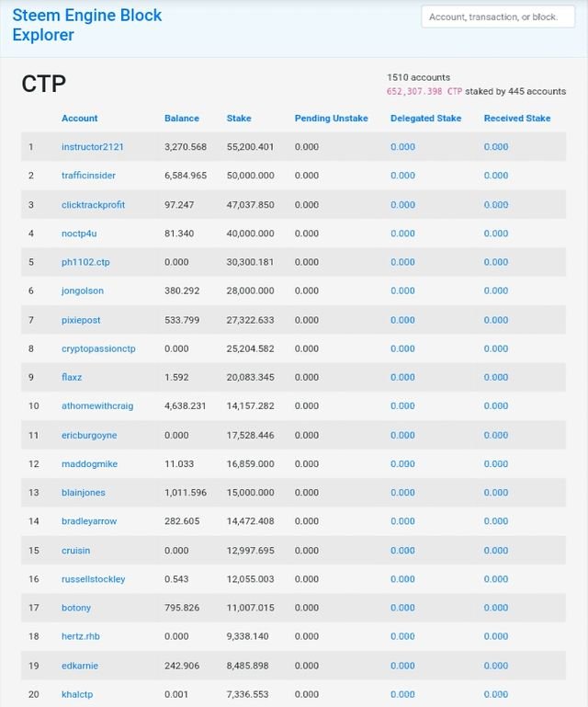Image resolution: width=588 pixels, height=707 pixels.
Task: Open the athomewithcraig account page
Action: [98, 405]
